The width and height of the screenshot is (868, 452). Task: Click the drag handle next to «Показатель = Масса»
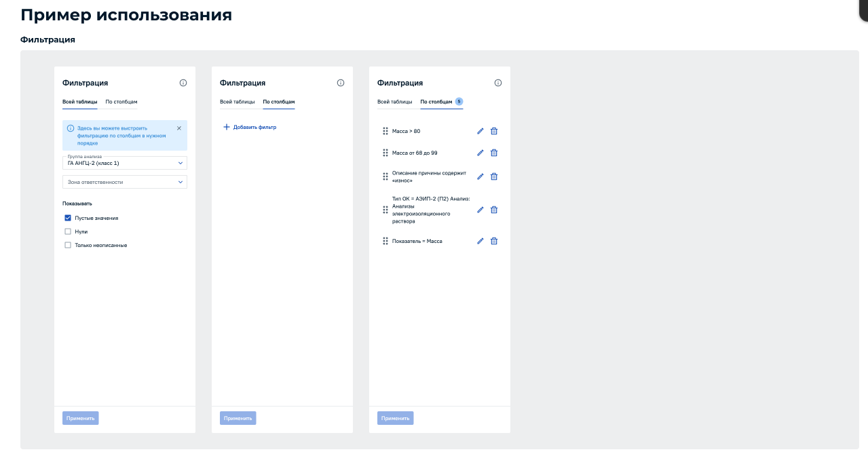click(385, 241)
